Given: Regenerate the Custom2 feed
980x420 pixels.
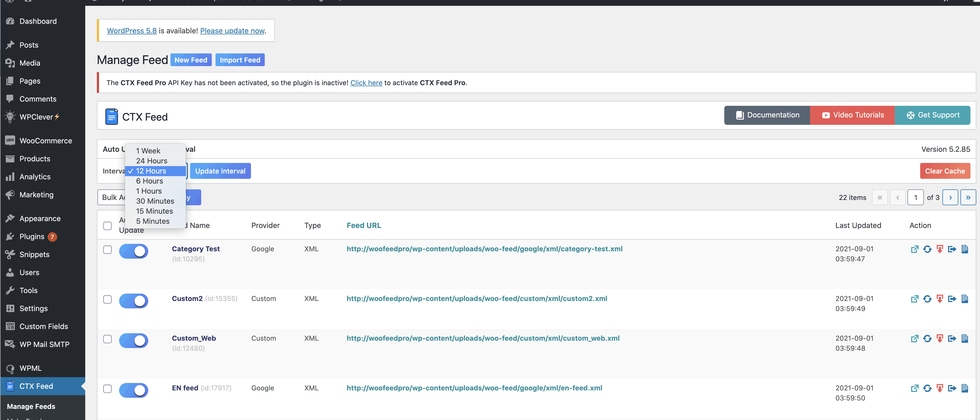Looking at the screenshot, I should click(x=927, y=299).
